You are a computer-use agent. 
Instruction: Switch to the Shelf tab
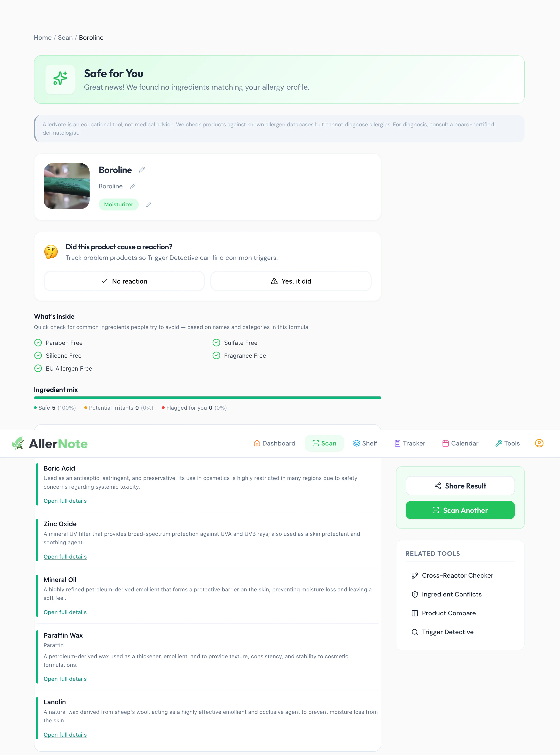[365, 443]
